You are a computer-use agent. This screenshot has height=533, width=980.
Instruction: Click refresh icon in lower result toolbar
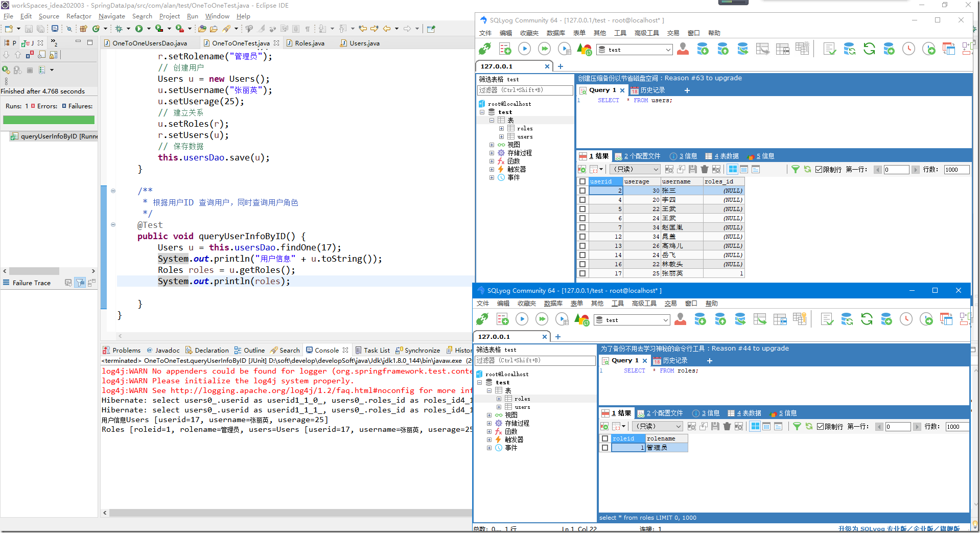809,426
